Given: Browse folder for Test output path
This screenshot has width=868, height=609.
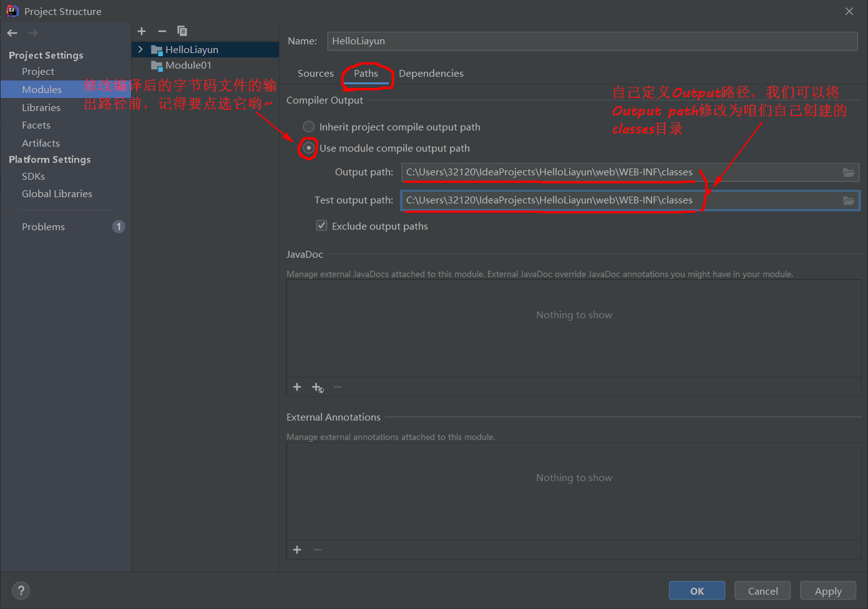Looking at the screenshot, I should pyautogui.click(x=849, y=200).
